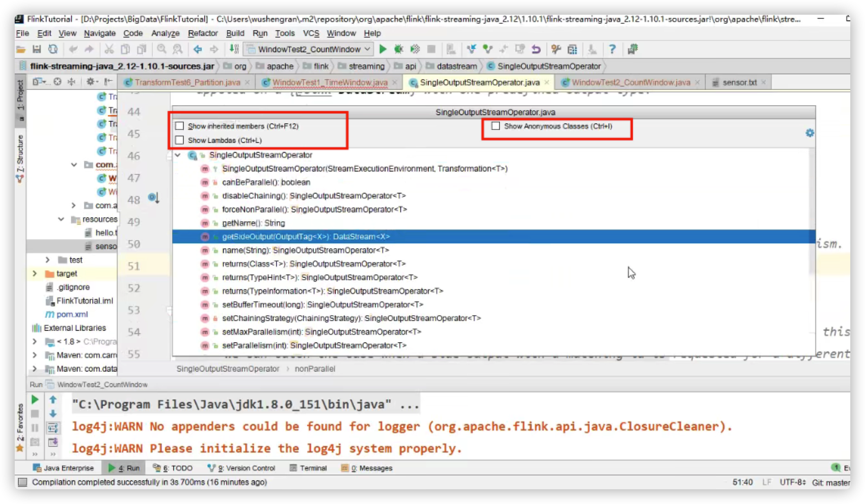Click the rerun green play icon in Run panel
The height and width of the screenshot is (504, 865).
point(35,399)
